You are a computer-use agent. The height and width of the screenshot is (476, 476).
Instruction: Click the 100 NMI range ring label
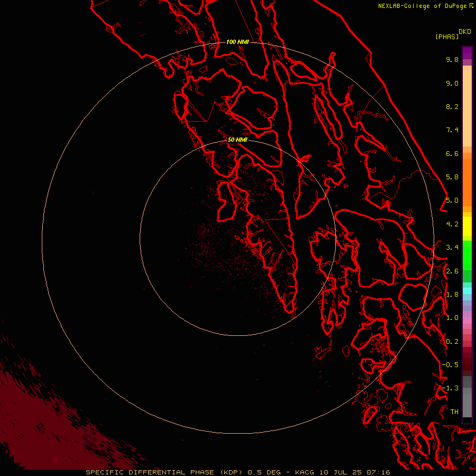(x=237, y=42)
